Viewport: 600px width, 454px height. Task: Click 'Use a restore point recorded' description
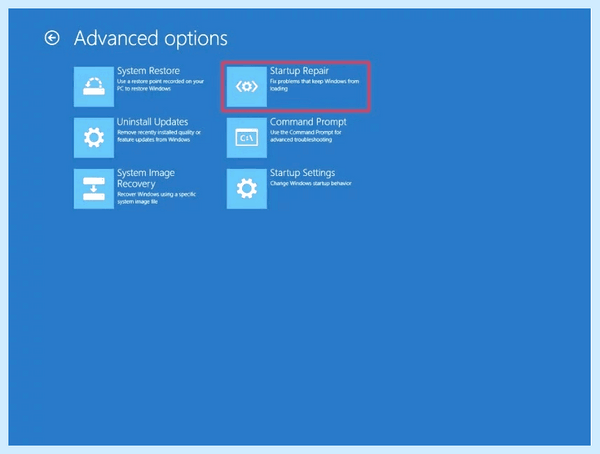[x=160, y=85]
